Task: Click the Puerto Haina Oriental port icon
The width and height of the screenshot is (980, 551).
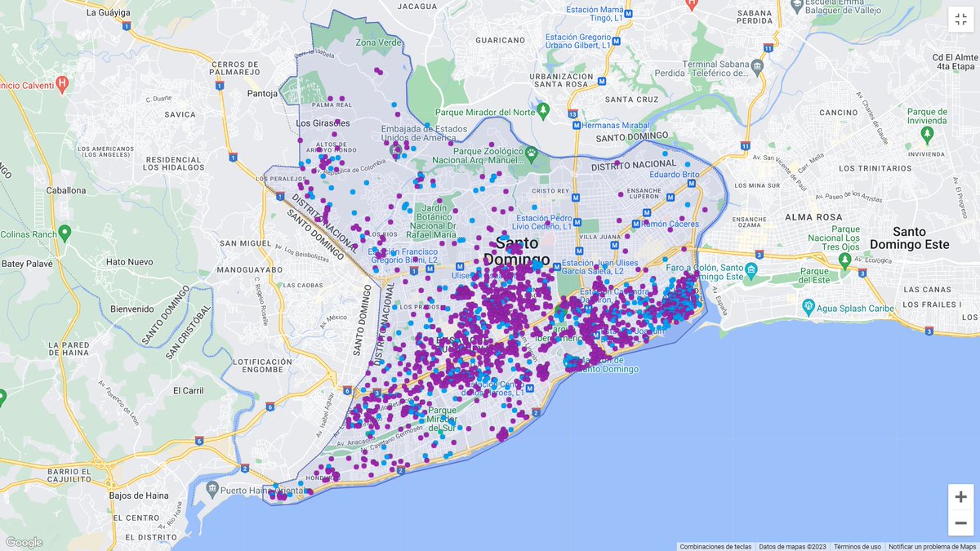Action: point(212,490)
